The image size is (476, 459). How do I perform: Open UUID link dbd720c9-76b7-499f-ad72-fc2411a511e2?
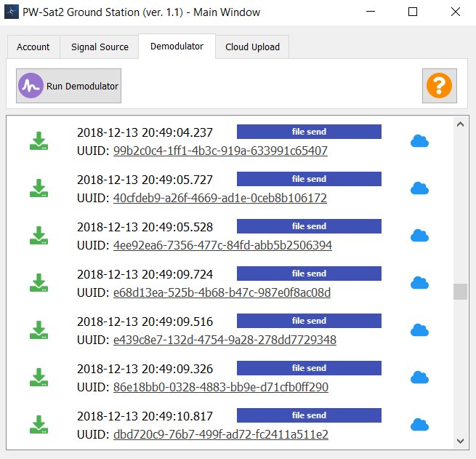point(221,434)
